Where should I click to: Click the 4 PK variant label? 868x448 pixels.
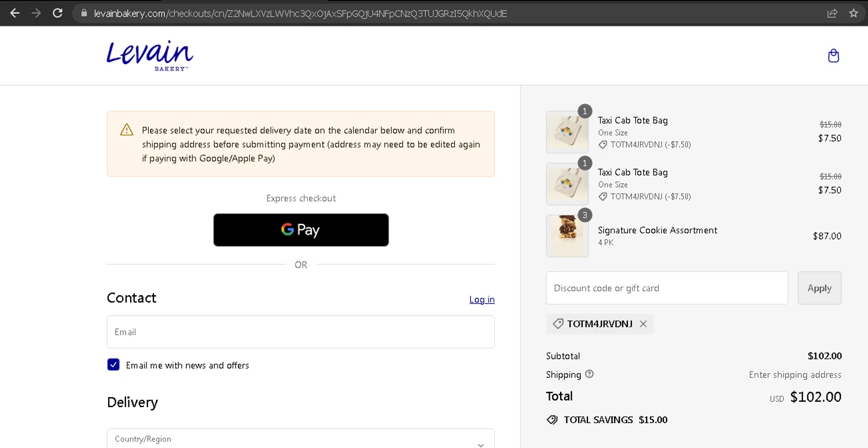[x=606, y=243]
